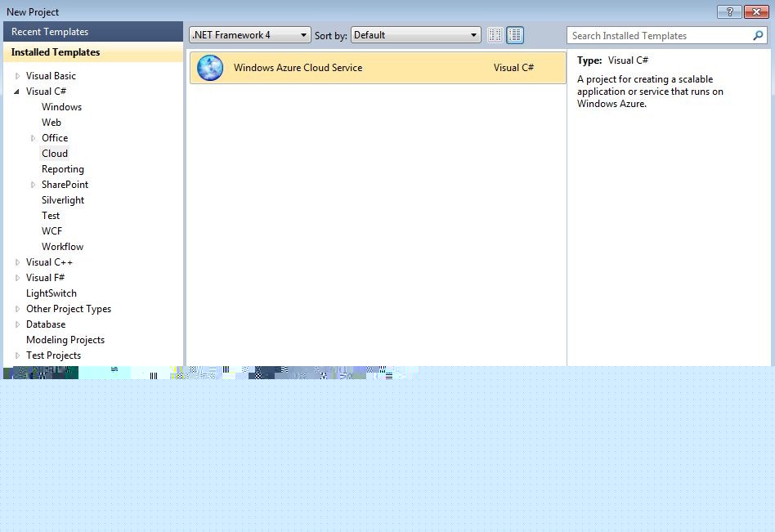Close the New Project dialog
The image size is (775, 532).
tap(755, 12)
